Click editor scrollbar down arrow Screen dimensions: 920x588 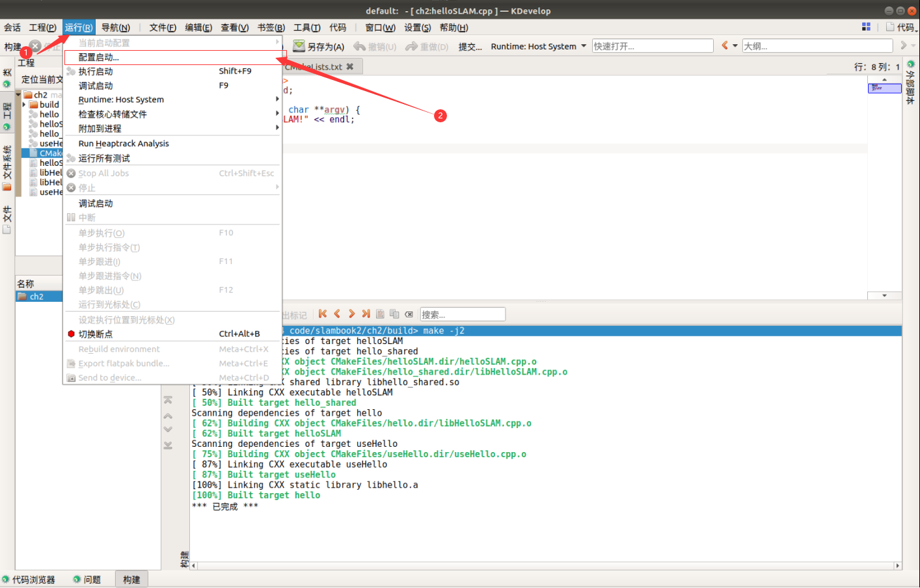[x=884, y=295]
